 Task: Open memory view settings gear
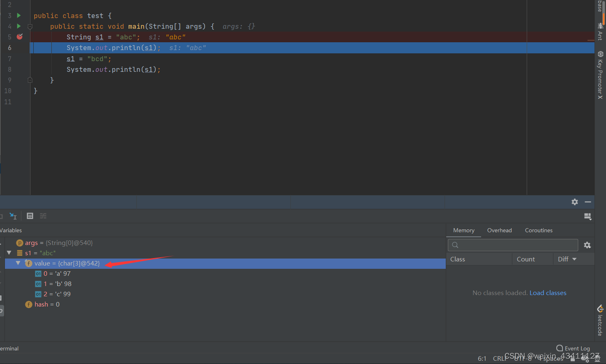[587, 245]
